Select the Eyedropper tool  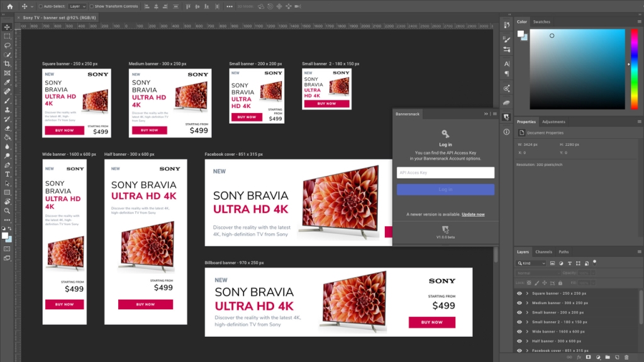tap(7, 82)
